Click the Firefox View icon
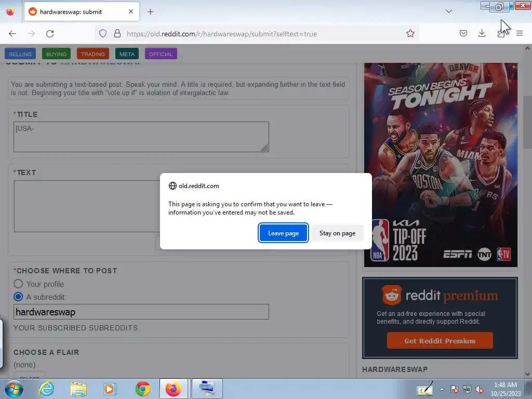This screenshot has height=399, width=532. 10,12
